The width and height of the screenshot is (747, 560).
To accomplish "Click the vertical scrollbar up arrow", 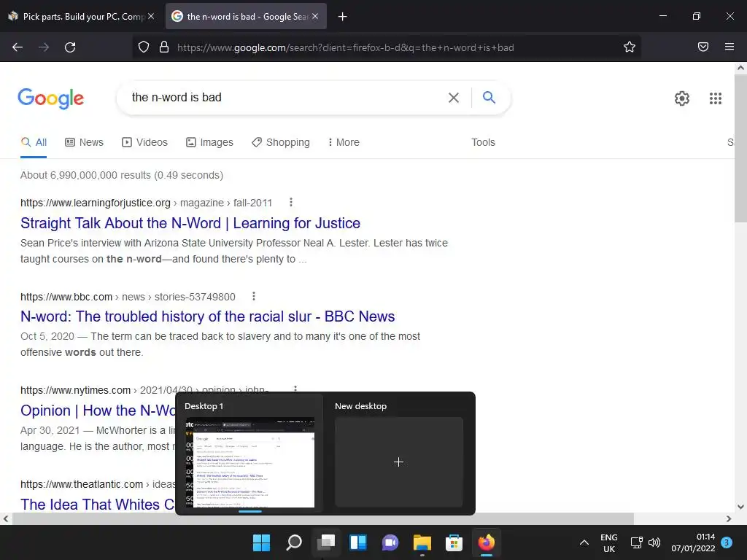I will (x=741, y=68).
